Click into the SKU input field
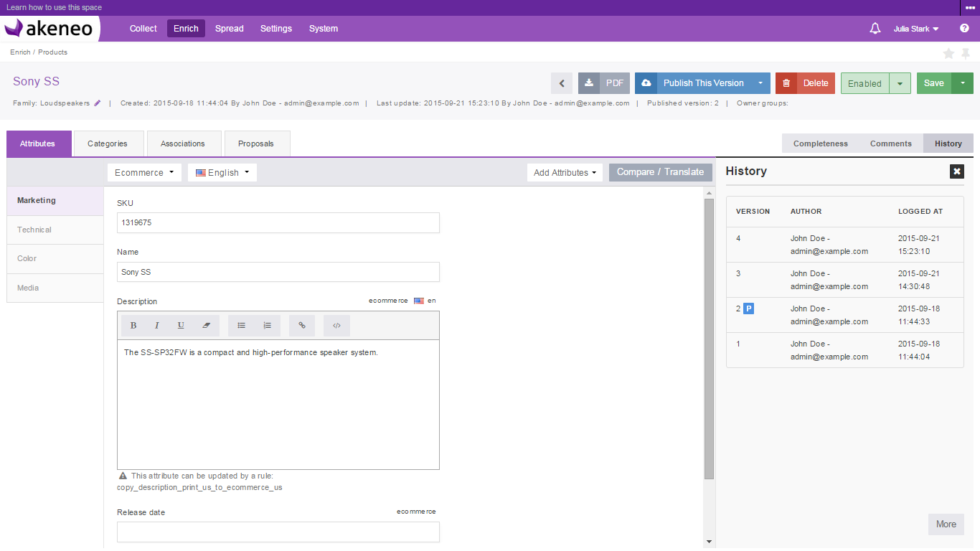Viewport: 980px width, 551px height. [278, 223]
